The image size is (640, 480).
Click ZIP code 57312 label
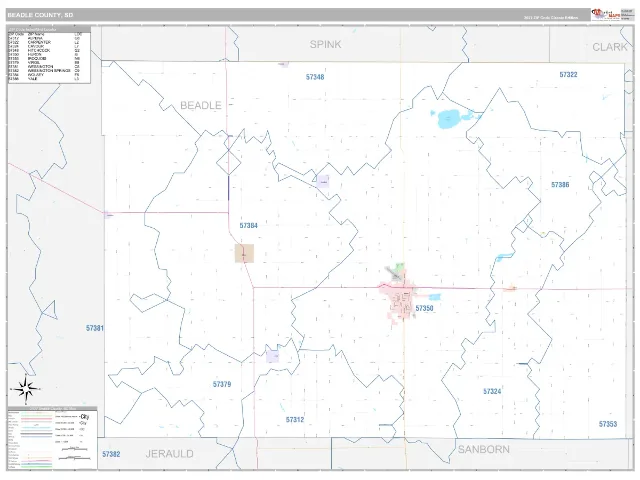pos(295,420)
